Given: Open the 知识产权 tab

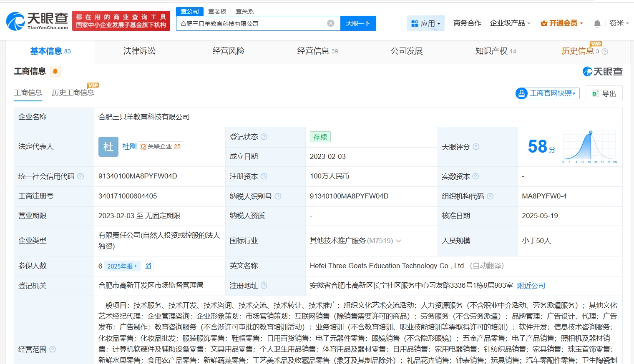Looking at the screenshot, I should 496,51.
